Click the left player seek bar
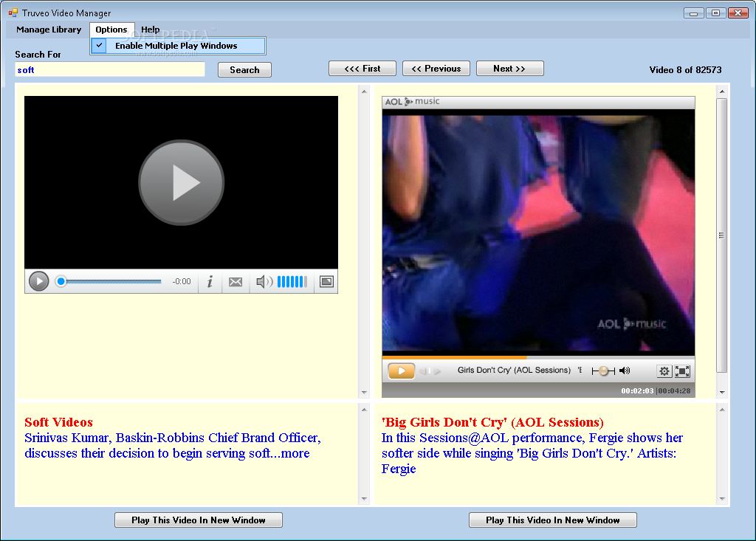This screenshot has height=541, width=756. pos(109,281)
